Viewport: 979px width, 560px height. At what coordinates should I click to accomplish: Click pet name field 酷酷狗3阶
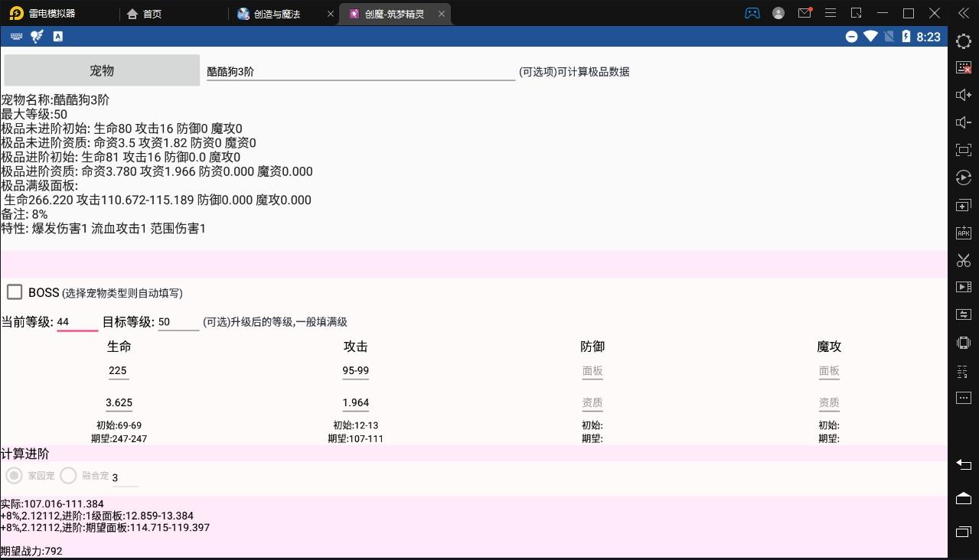[x=361, y=71]
